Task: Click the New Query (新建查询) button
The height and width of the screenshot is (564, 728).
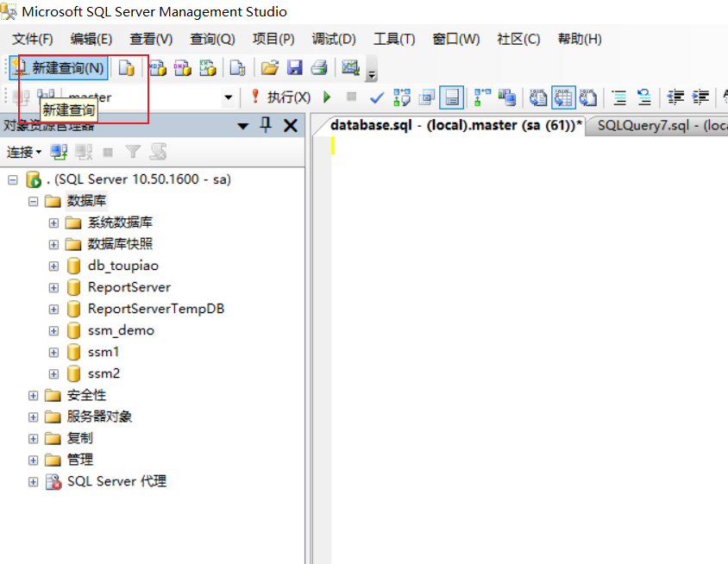Action: tap(59, 68)
